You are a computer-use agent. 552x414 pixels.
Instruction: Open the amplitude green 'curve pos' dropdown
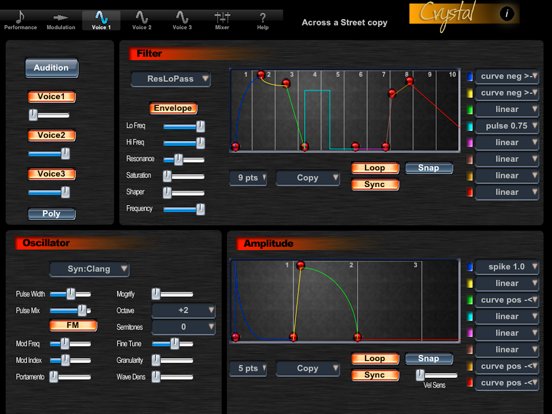click(x=507, y=300)
